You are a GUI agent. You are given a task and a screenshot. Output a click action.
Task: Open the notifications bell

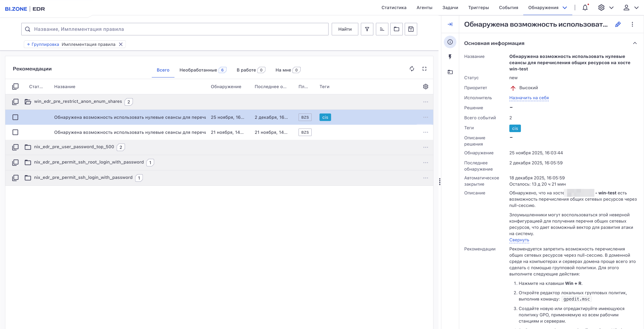point(585,8)
